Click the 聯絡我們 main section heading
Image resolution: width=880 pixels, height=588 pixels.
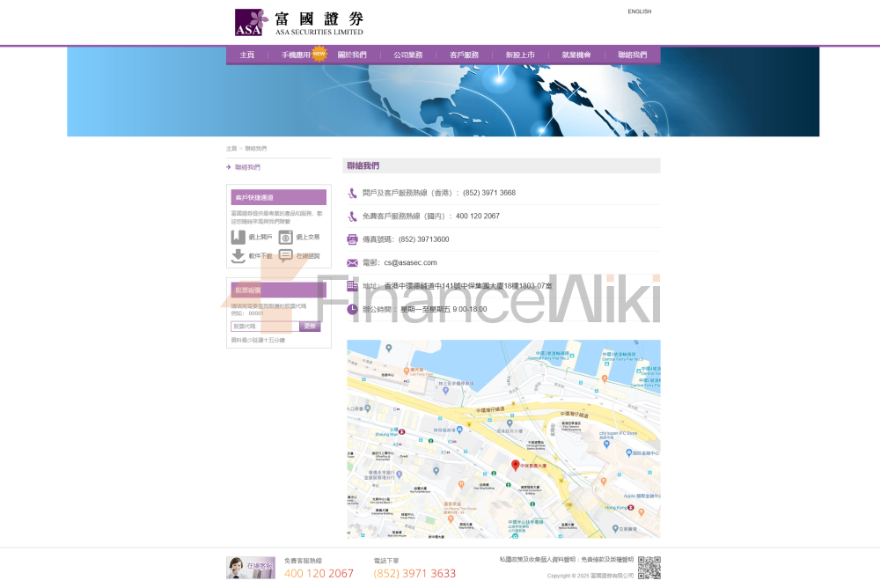(x=363, y=165)
